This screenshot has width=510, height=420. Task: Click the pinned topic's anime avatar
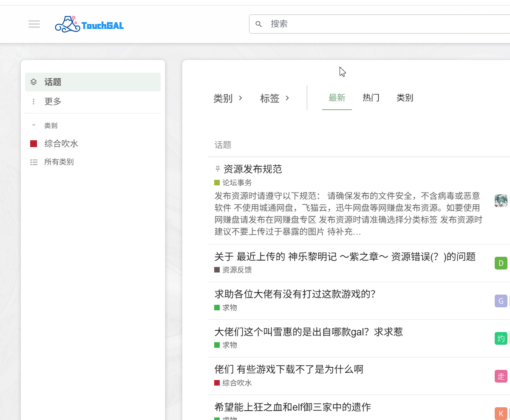(x=501, y=201)
